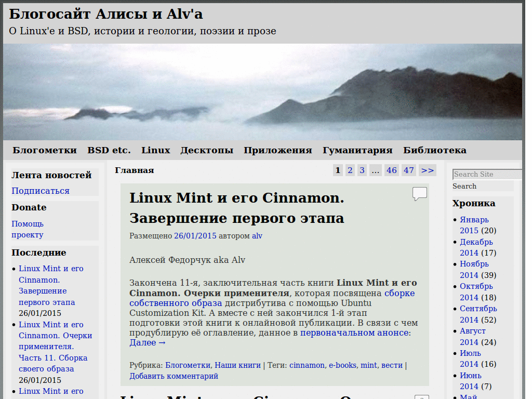Screen dimensions: 532x399
Task: Open archive Декабрь 2014
Action: (x=476, y=247)
